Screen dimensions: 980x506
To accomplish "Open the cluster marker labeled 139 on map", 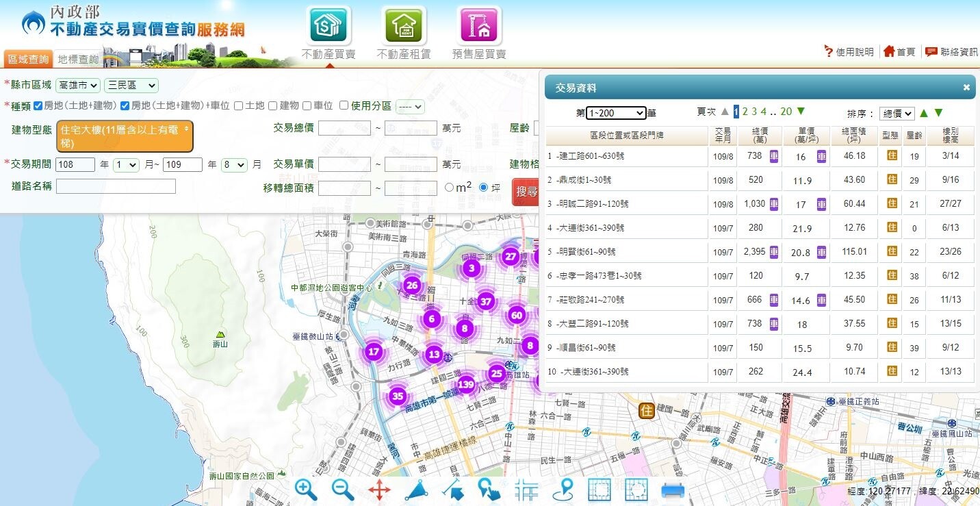I will (x=465, y=384).
